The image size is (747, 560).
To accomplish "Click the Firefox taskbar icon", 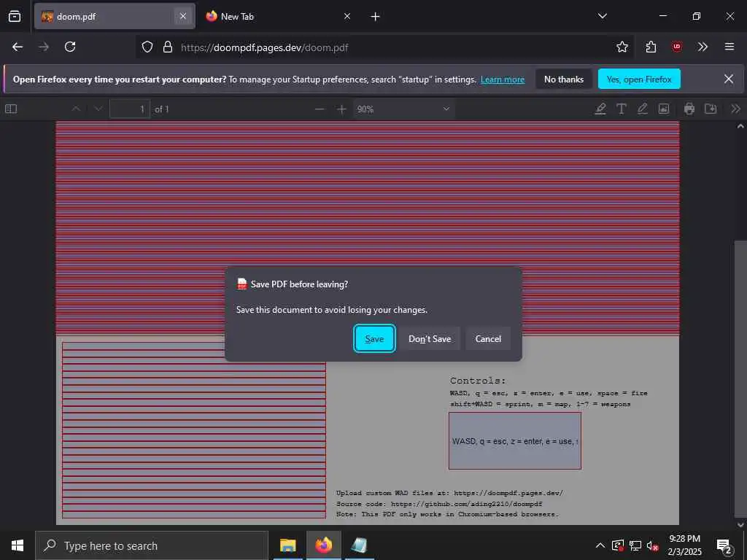I will (323, 545).
